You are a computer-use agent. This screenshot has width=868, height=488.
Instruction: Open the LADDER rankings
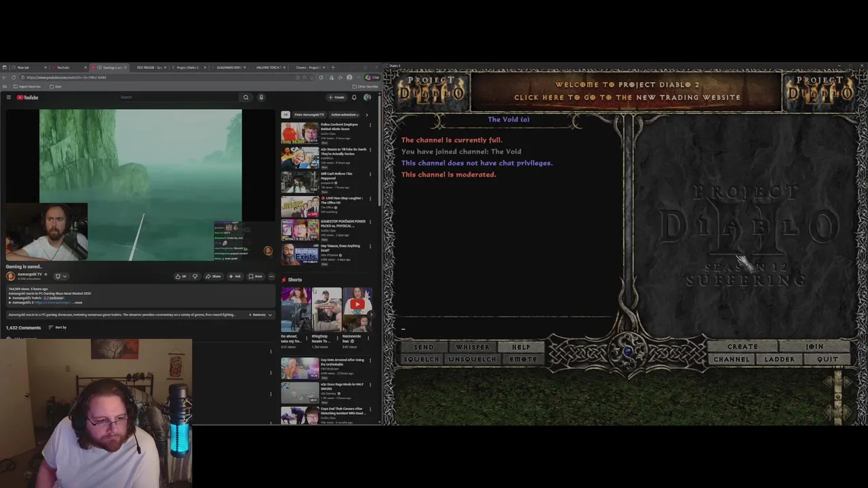coord(779,359)
